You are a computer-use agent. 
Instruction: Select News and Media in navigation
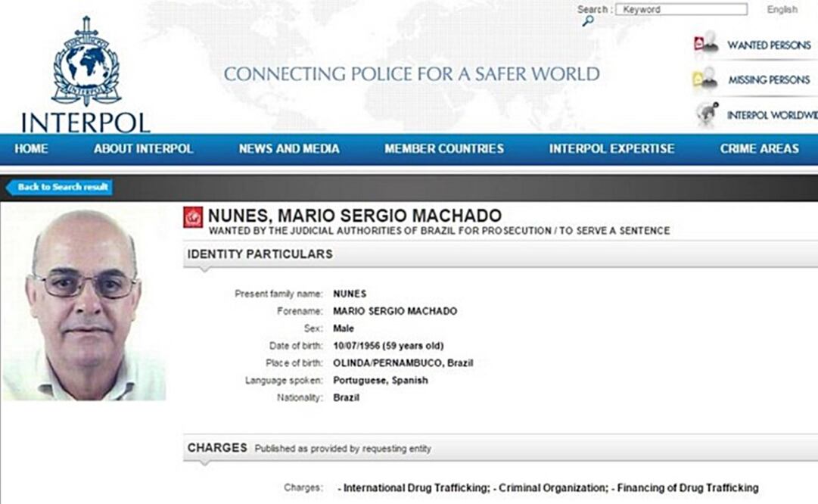(289, 149)
